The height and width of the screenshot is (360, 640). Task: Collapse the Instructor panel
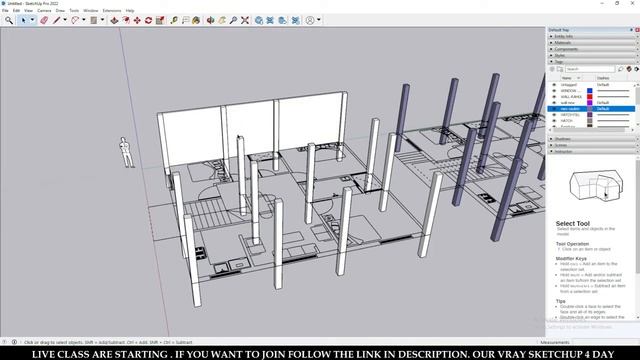click(x=593, y=151)
